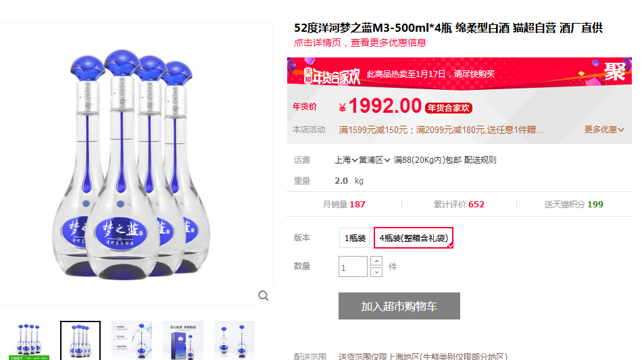Click the magnifier zoom icon on product image
This screenshot has width=644, height=360.
point(264,296)
